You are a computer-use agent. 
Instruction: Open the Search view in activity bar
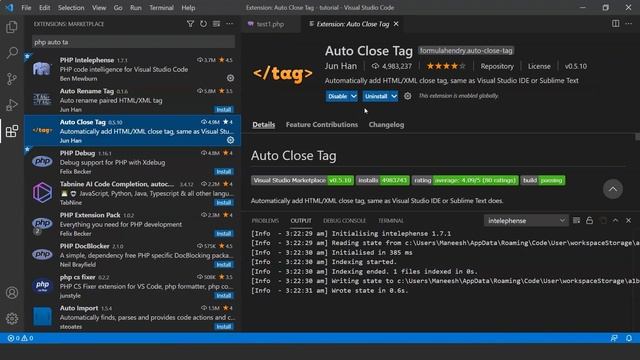tap(12, 53)
